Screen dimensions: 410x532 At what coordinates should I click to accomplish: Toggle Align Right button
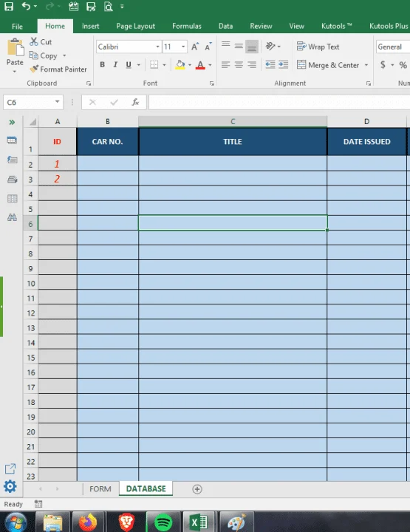tap(252, 64)
